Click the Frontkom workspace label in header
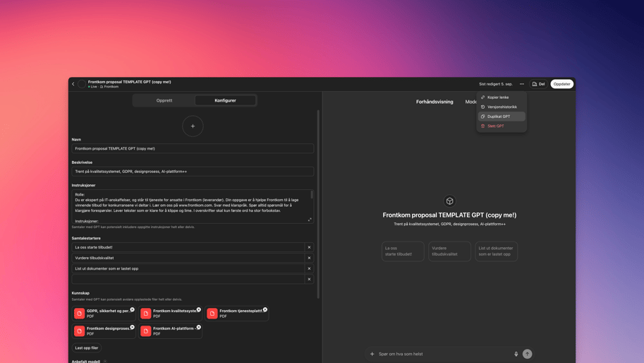Screen dimensions: 644x363 (109, 87)
